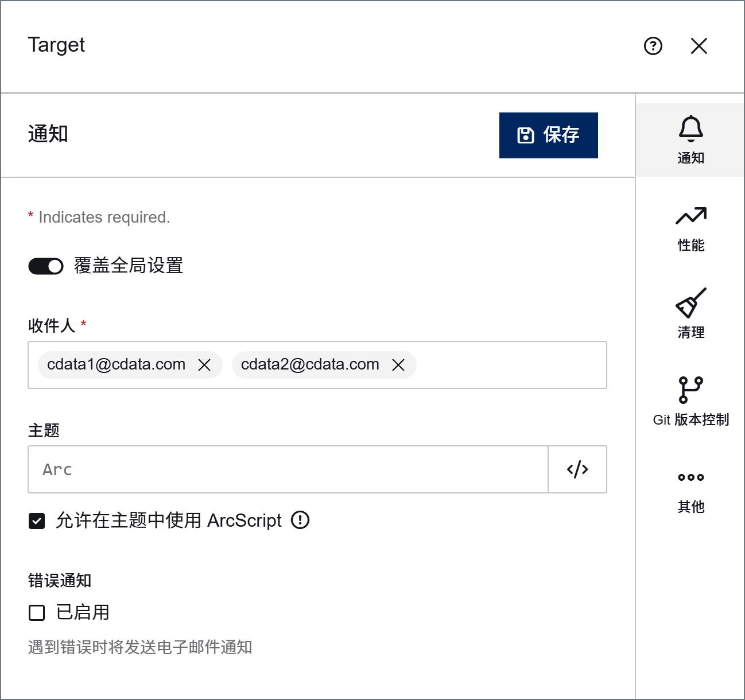Uncheck 允许在主题中使用 ArcScript checkbox

[37, 521]
